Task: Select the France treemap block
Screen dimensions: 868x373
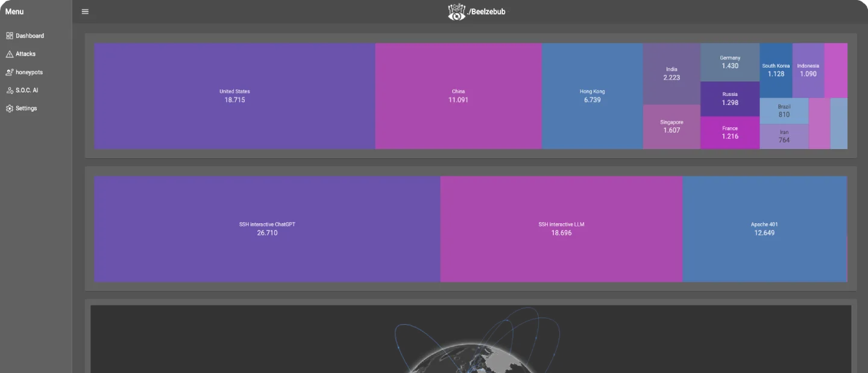Action: pos(730,133)
